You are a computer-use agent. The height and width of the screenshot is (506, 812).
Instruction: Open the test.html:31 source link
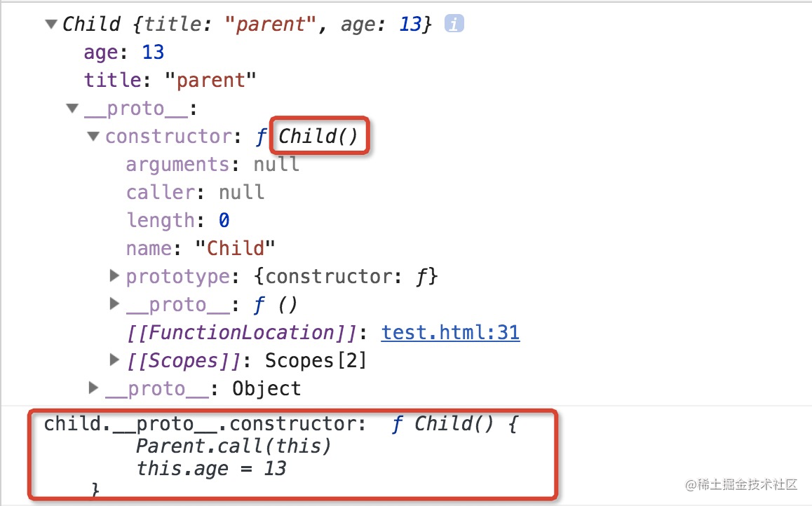coord(451,332)
